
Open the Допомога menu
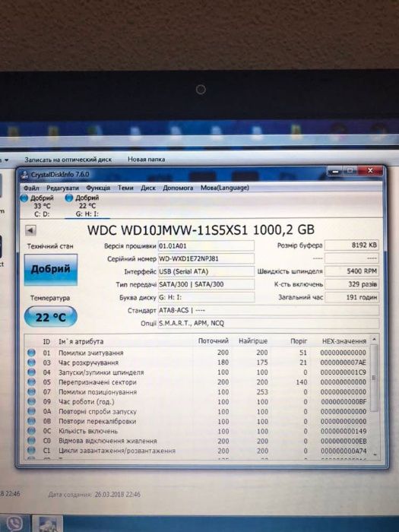pyautogui.click(x=178, y=188)
